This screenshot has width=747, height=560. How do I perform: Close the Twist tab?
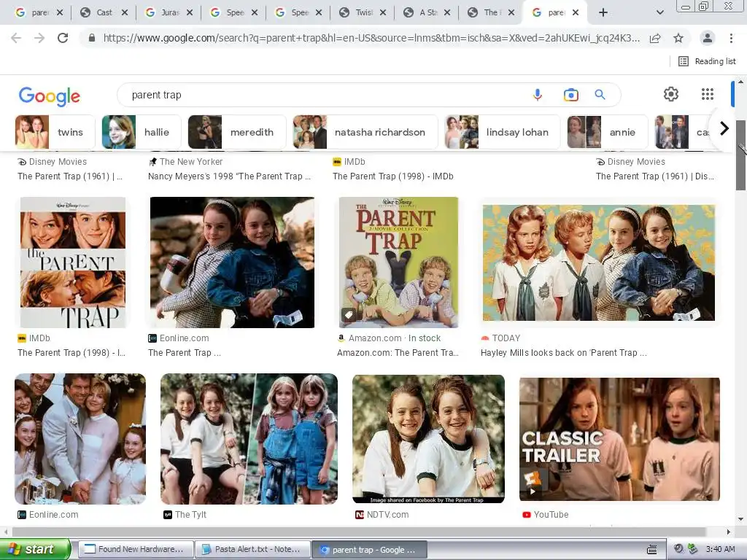(x=382, y=12)
